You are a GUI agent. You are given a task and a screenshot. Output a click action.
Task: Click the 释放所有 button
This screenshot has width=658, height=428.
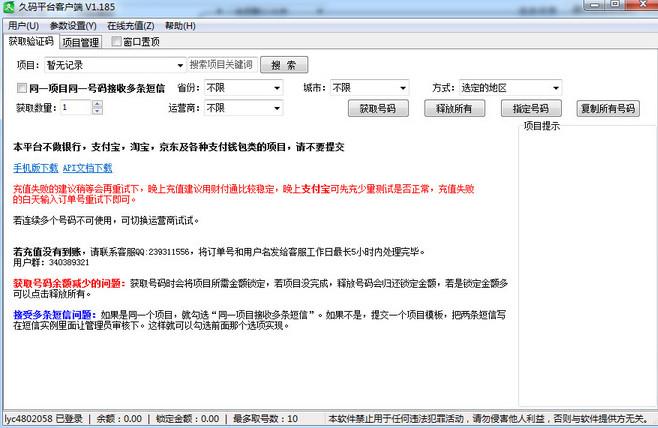455,108
